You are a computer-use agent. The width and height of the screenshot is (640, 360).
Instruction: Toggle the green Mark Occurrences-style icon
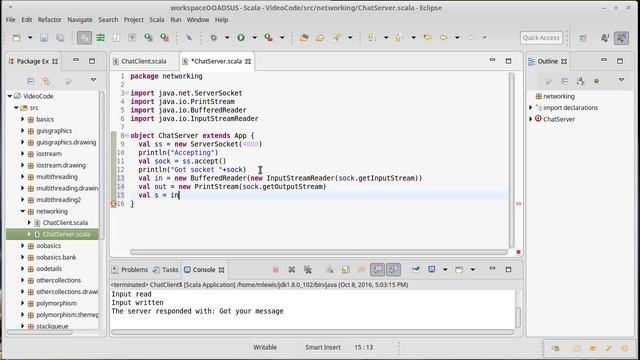click(100, 38)
